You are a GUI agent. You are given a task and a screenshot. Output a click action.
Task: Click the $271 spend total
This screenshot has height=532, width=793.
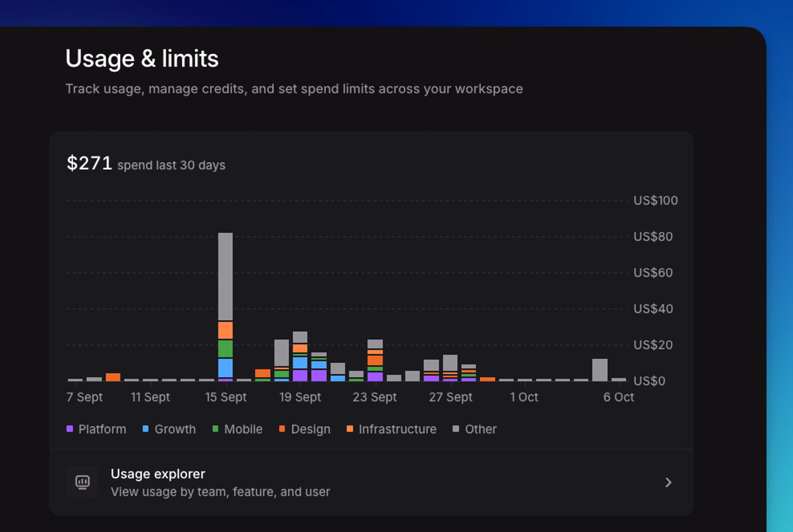pos(89,163)
